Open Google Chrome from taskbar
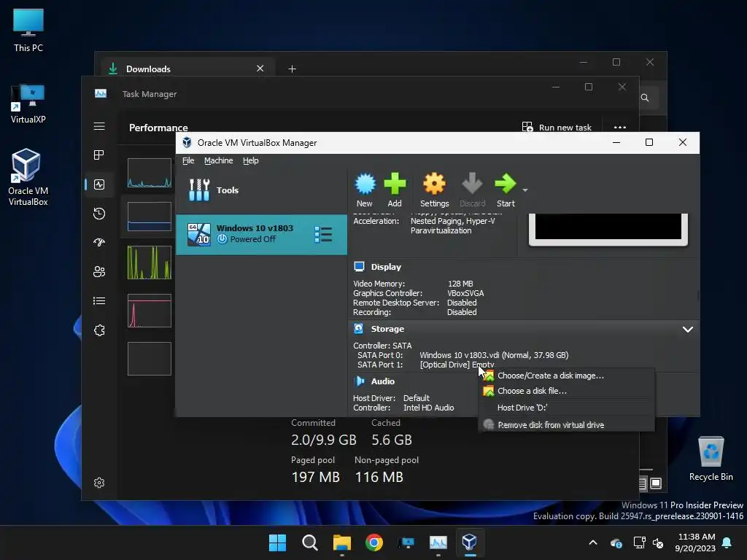This screenshot has height=560, width=747. tap(374, 542)
